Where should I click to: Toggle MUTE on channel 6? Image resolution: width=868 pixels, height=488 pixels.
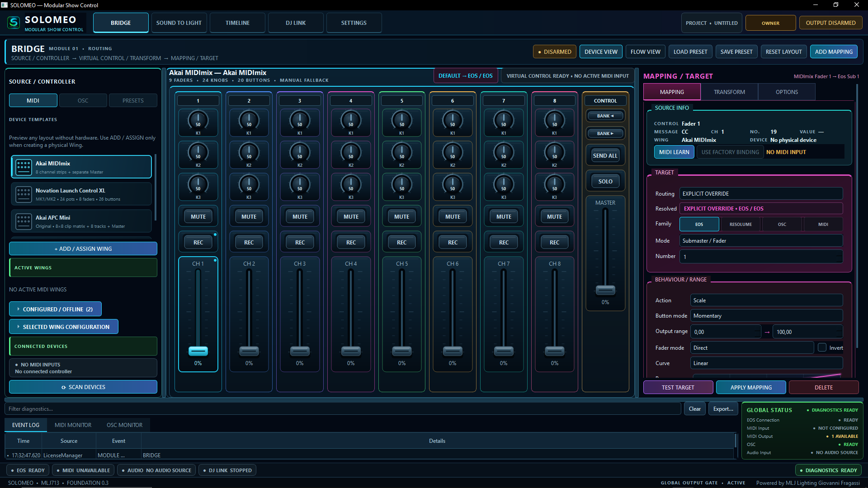pyautogui.click(x=453, y=217)
